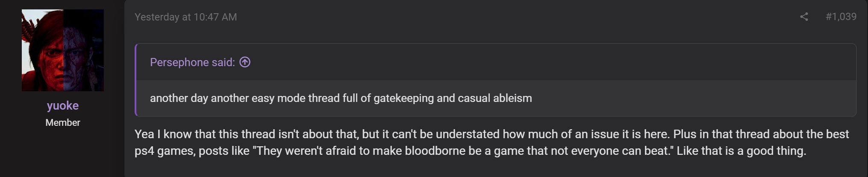
Task: Click the first line of yuoke's reply text
Action: (491, 134)
